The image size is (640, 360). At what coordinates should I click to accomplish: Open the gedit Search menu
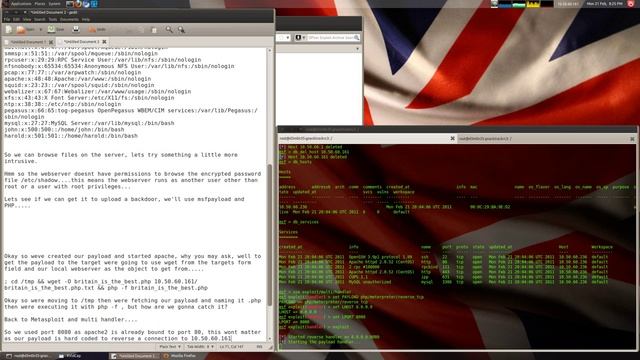click(x=40, y=19)
